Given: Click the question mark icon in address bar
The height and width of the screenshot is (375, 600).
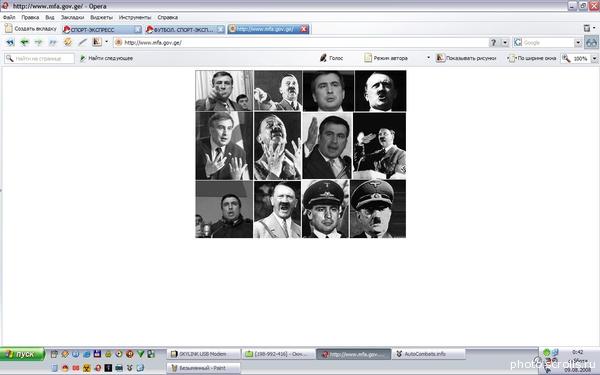Looking at the screenshot, I should click(x=494, y=42).
